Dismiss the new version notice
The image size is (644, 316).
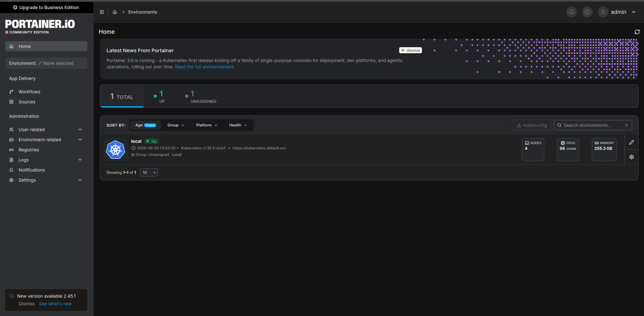(x=26, y=304)
